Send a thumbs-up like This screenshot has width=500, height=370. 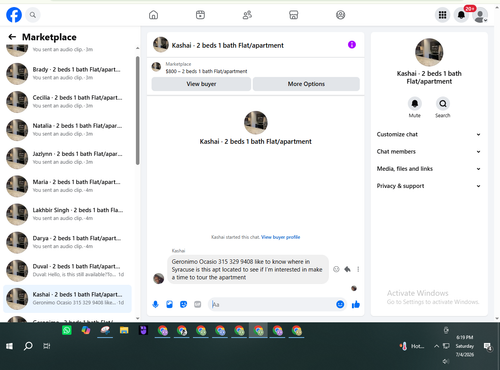[356, 304]
